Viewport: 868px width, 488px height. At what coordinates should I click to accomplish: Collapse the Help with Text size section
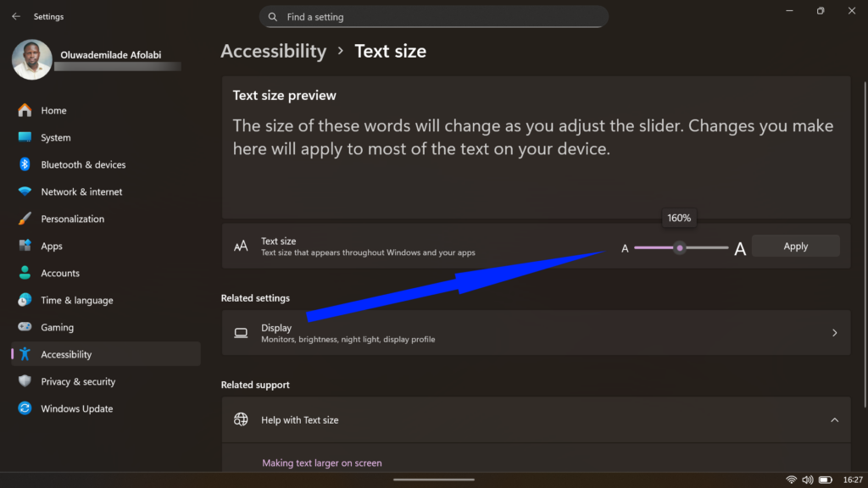pos(833,419)
